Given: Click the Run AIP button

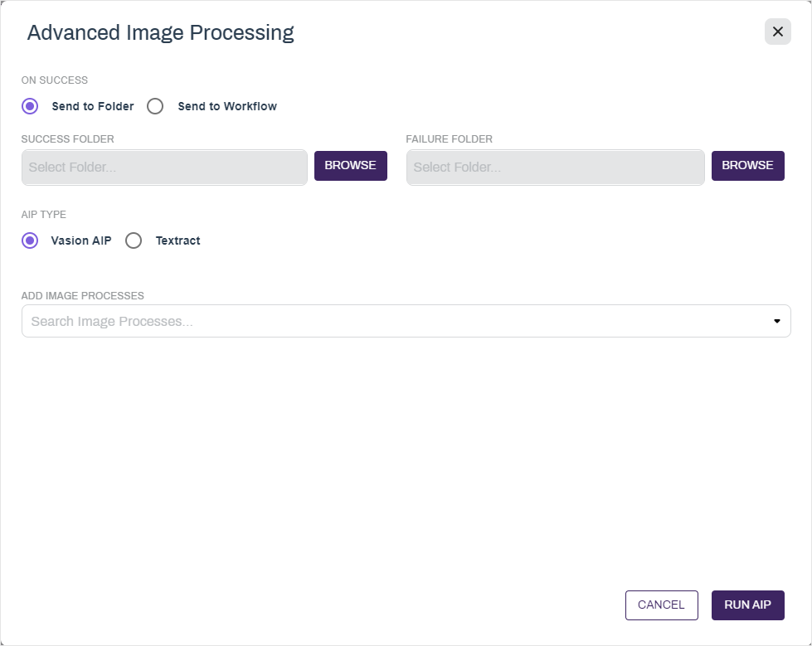Looking at the screenshot, I should point(748,605).
